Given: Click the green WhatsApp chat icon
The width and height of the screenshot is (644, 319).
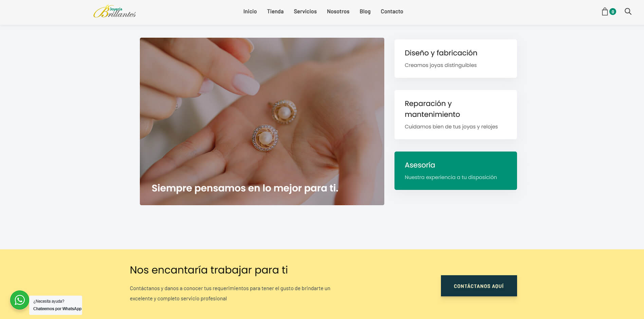Looking at the screenshot, I should click(x=20, y=300).
